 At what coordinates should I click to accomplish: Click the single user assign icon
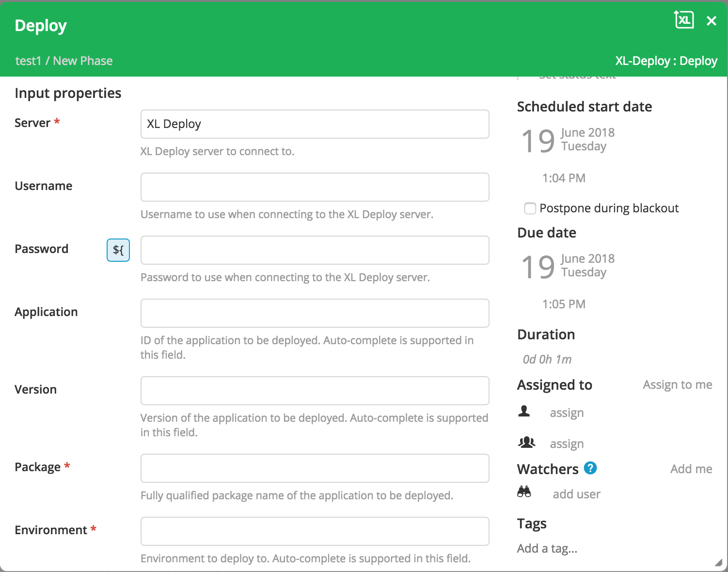[x=524, y=412]
